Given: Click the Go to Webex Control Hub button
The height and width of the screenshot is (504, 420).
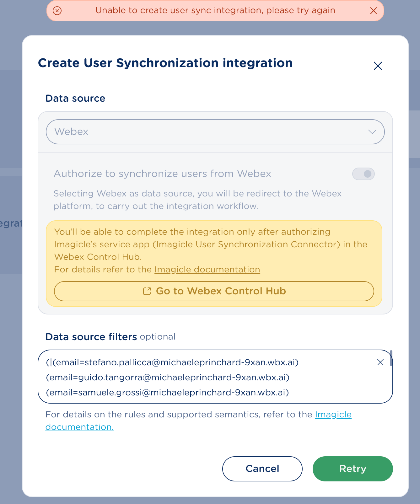Looking at the screenshot, I should [214, 291].
